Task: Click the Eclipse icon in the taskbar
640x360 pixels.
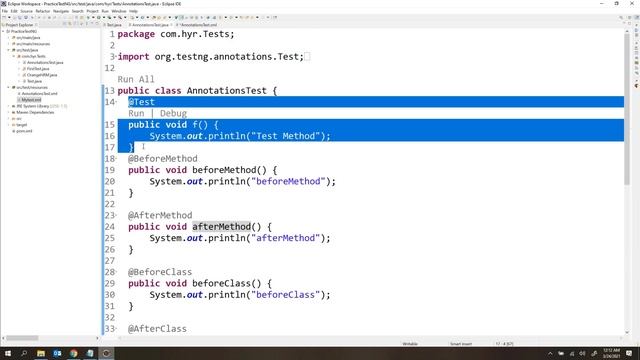Action: tap(106, 353)
